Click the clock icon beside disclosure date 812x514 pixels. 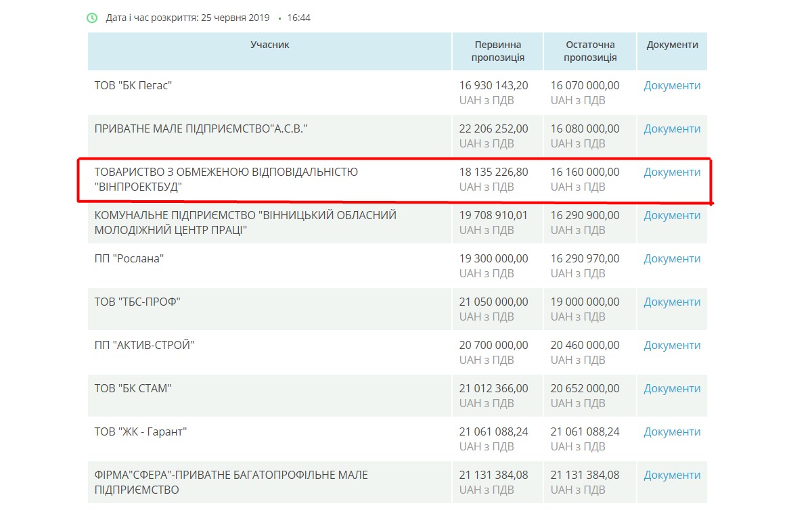tap(92, 18)
